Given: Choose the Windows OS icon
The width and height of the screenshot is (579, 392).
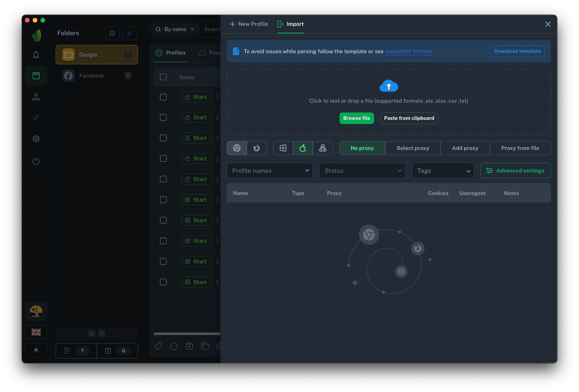Looking at the screenshot, I should click(283, 148).
